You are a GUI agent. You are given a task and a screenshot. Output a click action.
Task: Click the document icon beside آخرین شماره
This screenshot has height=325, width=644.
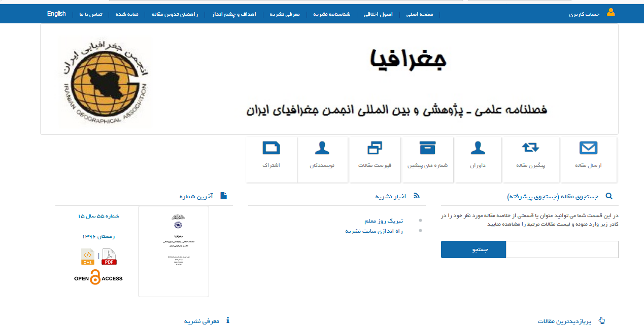coord(224,196)
